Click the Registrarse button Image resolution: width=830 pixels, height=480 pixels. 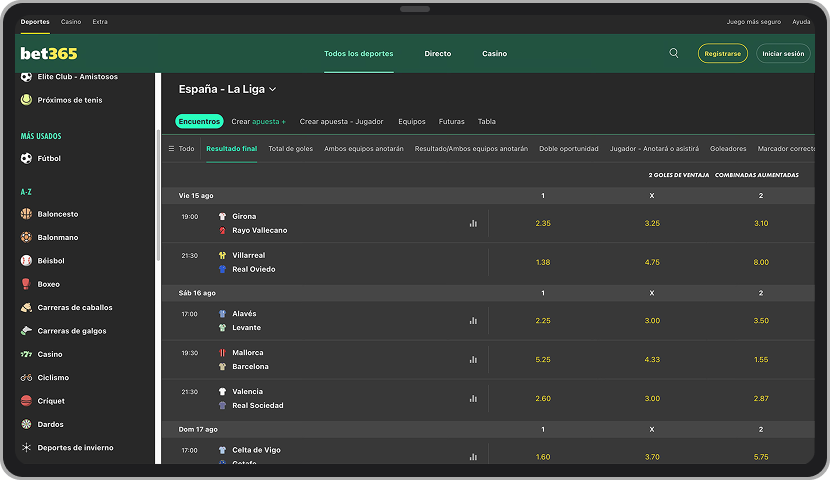723,53
